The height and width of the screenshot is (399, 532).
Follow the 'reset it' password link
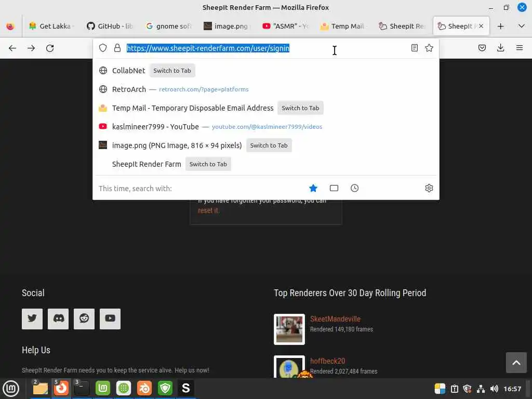coord(208,210)
